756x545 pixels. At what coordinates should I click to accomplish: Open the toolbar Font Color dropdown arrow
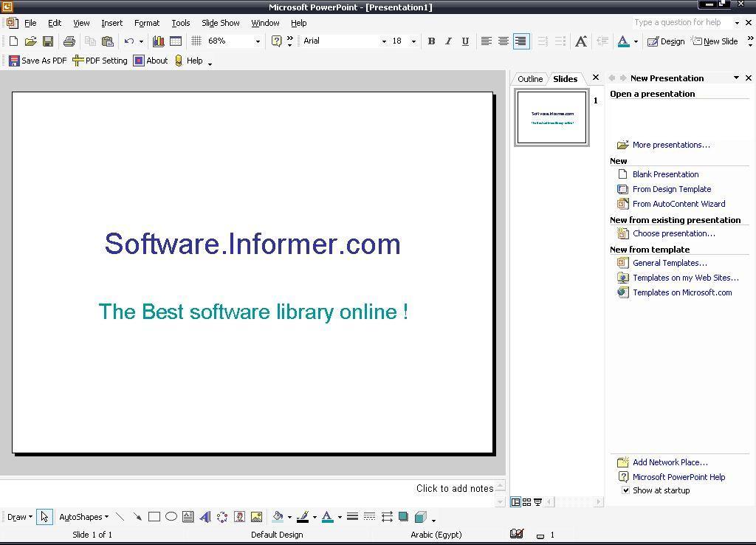point(636,41)
